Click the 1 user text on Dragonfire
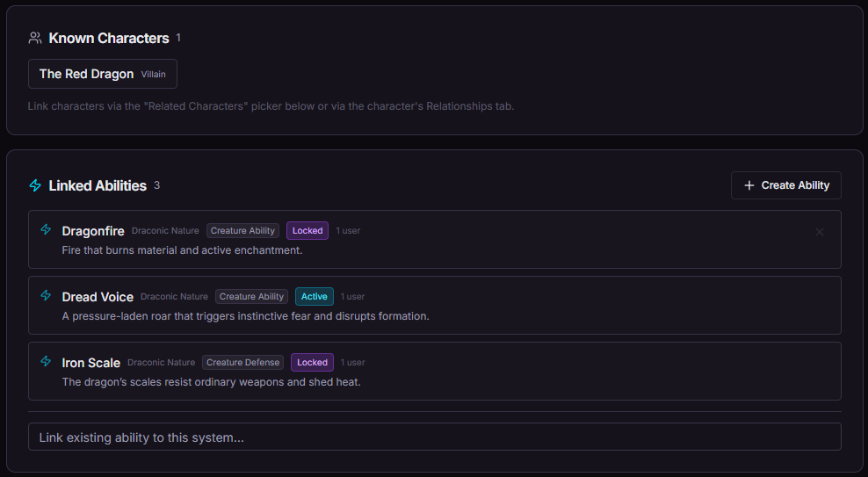 click(348, 231)
